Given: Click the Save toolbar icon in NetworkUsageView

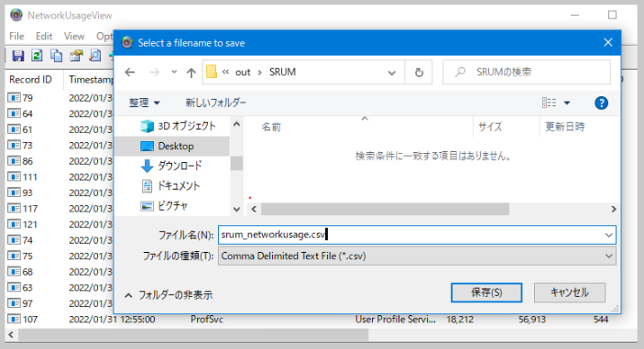Looking at the screenshot, I should coord(18,56).
